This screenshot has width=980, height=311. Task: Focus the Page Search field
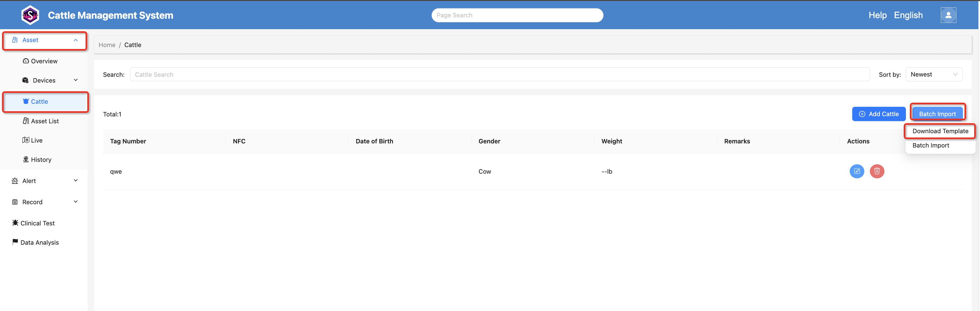pos(517,15)
